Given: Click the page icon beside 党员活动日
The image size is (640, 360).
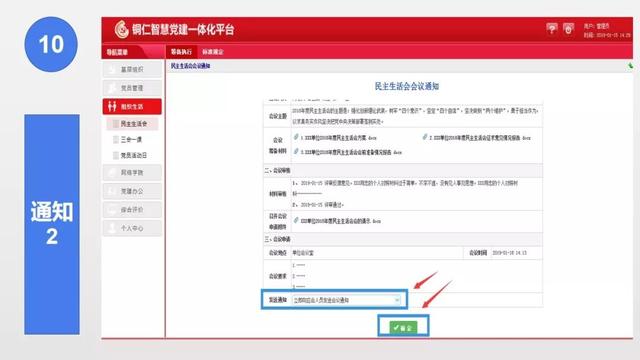Looking at the screenshot, I should pos(116,156).
